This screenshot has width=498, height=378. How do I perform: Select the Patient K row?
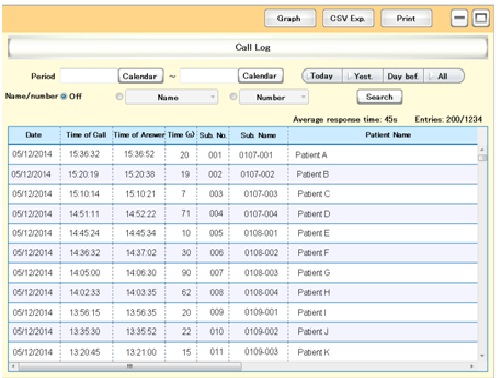click(x=243, y=352)
